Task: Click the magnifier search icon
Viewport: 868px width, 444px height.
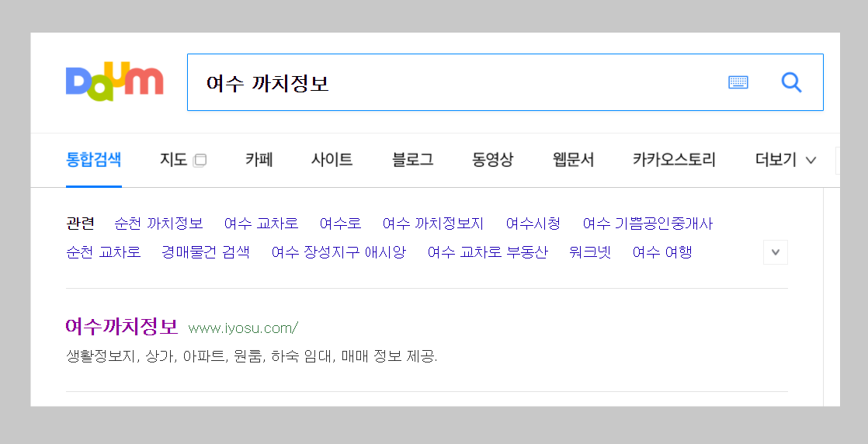Action: point(792,82)
